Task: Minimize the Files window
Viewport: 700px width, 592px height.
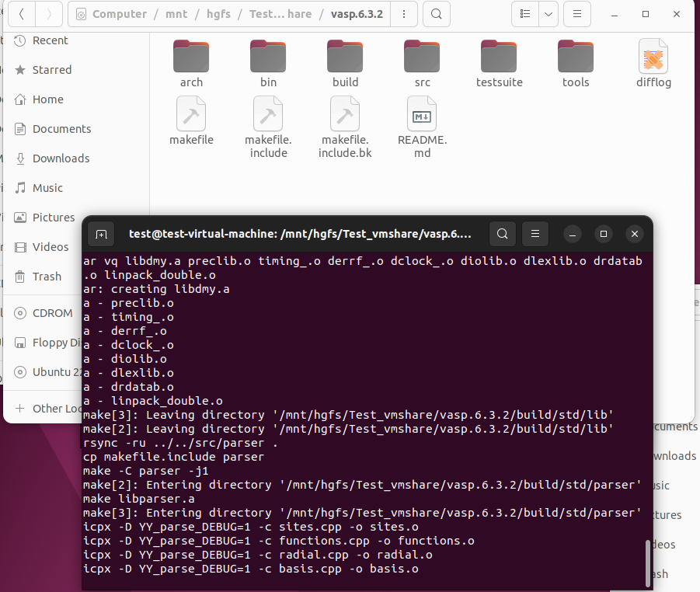Action: click(615, 14)
